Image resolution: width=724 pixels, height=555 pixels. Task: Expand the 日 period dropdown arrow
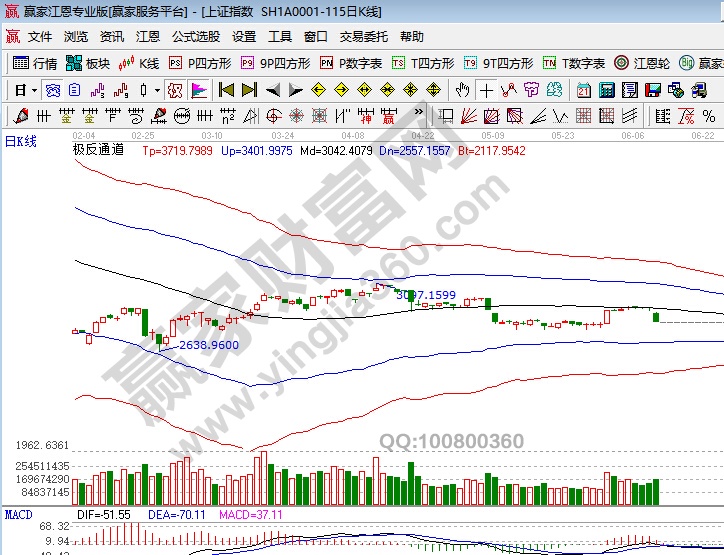click(32, 89)
